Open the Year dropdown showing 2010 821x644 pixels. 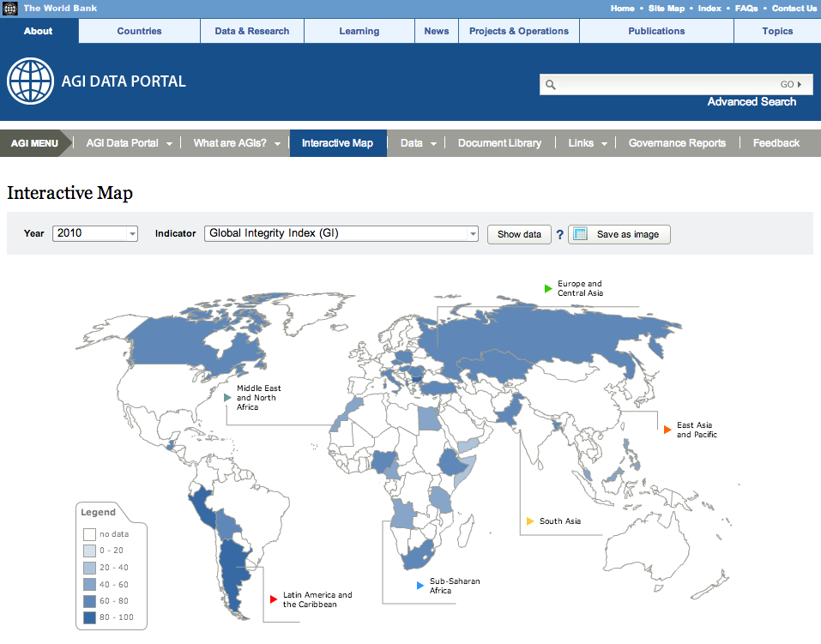click(94, 233)
